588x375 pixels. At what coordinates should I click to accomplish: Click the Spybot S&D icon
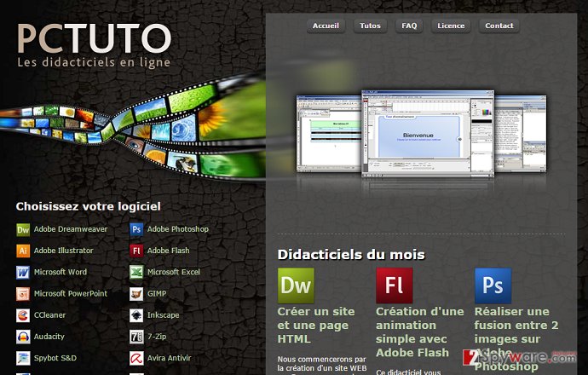point(23,358)
